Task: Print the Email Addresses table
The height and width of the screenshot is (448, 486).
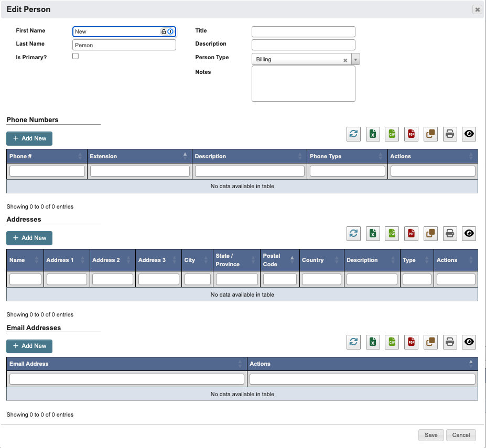Action: tap(450, 342)
